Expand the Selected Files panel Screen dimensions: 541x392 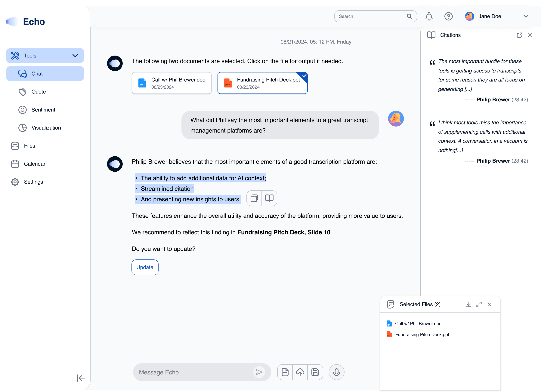point(479,304)
